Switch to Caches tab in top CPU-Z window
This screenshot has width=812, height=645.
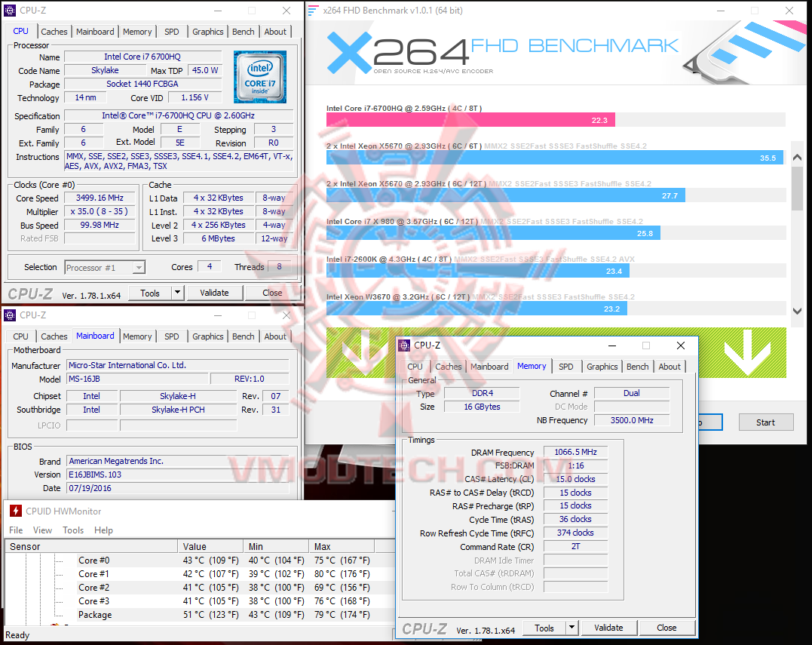(54, 32)
